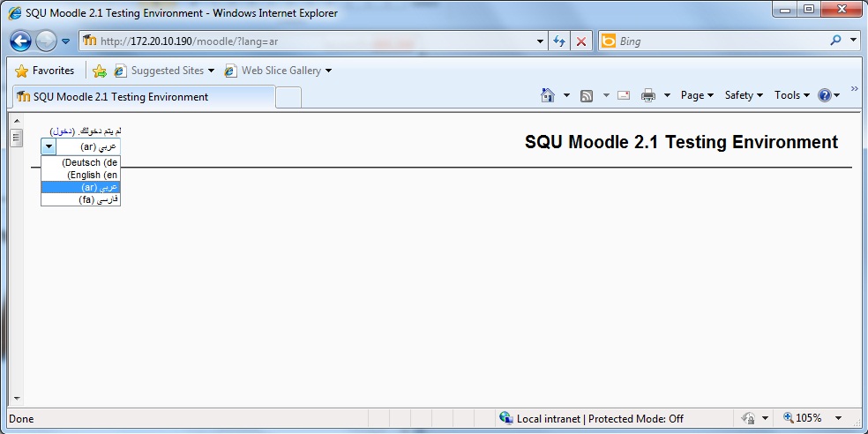
Task: Open a new blank tab
Action: tap(288, 97)
